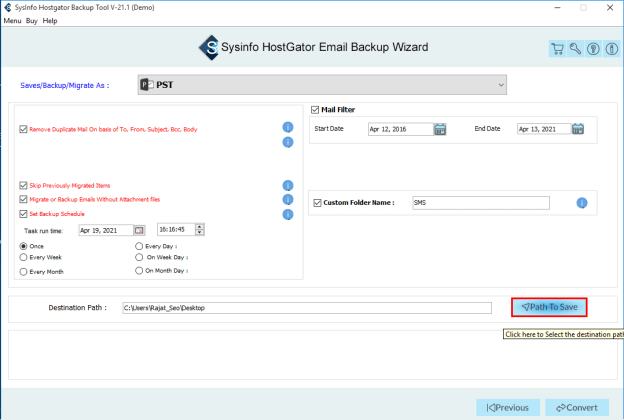
Task: Disable the Custom Folder Name checkbox
Action: coord(317,203)
